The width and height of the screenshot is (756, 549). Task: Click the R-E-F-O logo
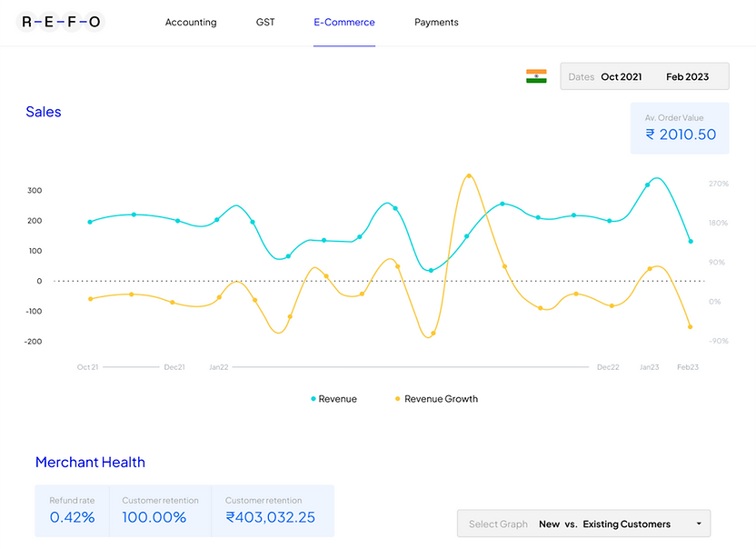60,21
